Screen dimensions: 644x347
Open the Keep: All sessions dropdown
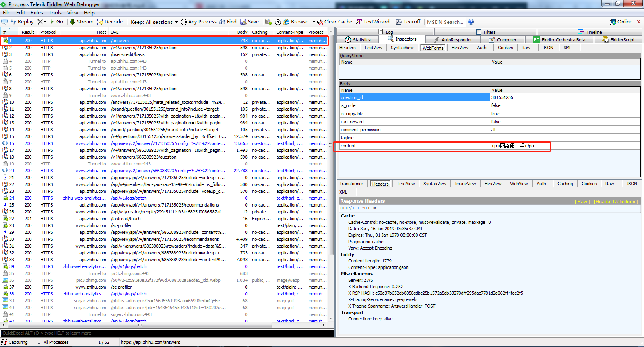154,22
